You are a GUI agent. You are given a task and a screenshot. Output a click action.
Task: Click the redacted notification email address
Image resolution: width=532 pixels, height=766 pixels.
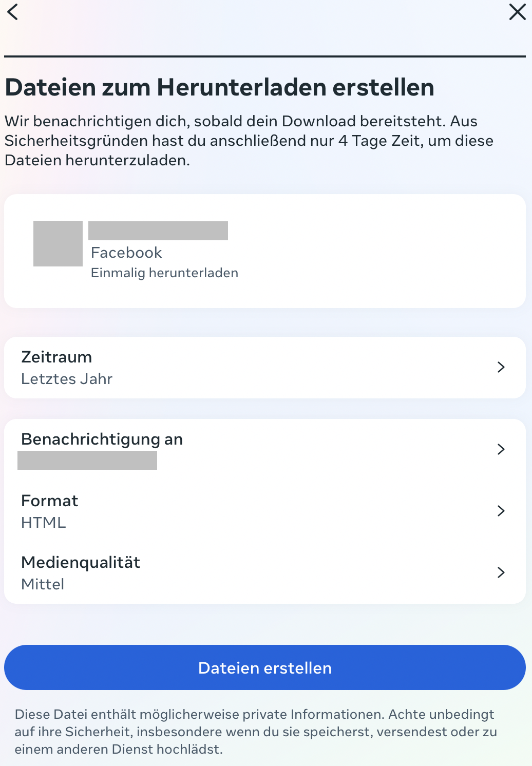[x=87, y=461]
